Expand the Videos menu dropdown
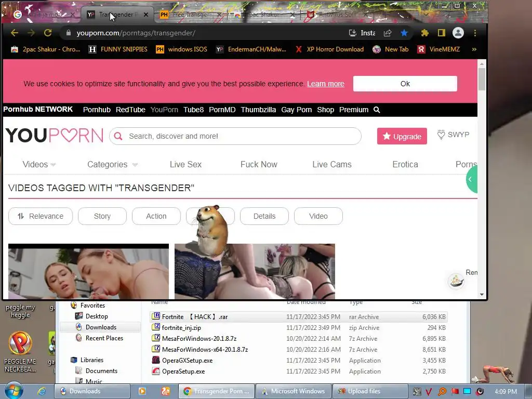532x399 pixels. (54, 165)
